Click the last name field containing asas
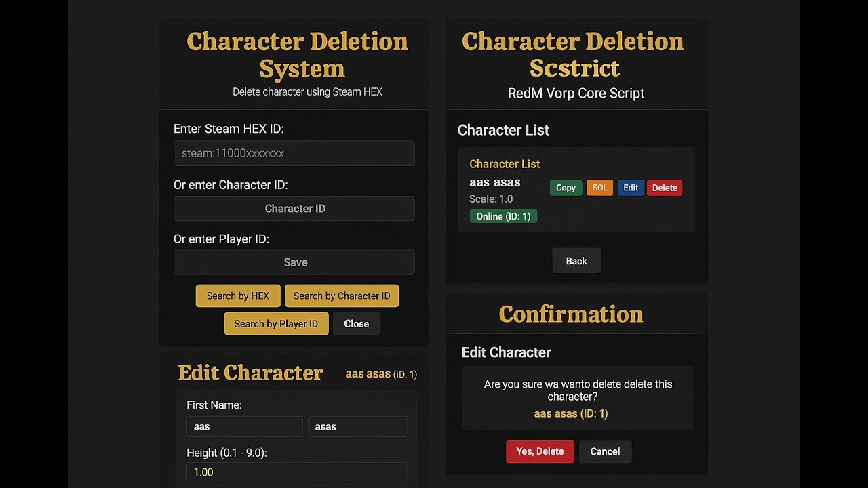Viewport: 868px width, 488px height. [357, 427]
